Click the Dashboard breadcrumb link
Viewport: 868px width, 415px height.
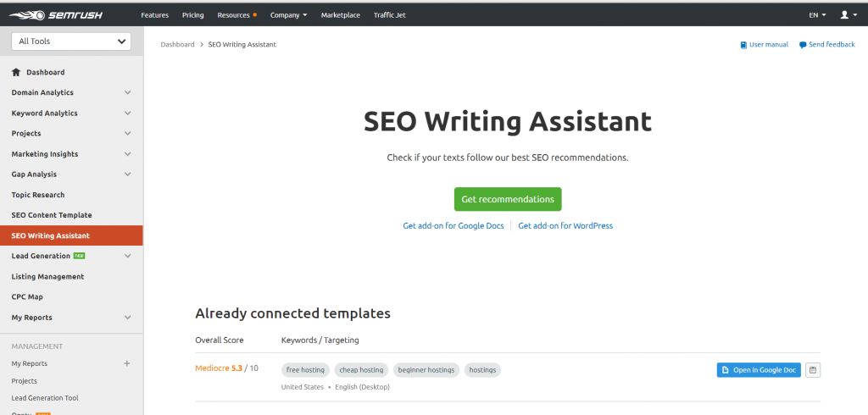pos(177,45)
